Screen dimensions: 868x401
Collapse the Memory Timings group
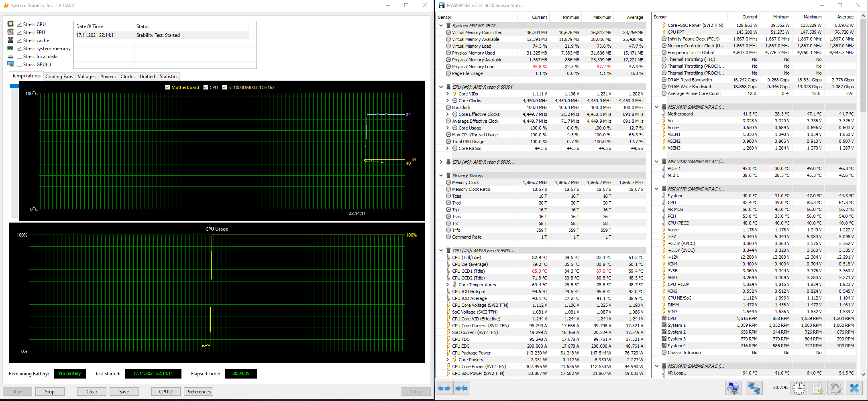pyautogui.click(x=441, y=176)
